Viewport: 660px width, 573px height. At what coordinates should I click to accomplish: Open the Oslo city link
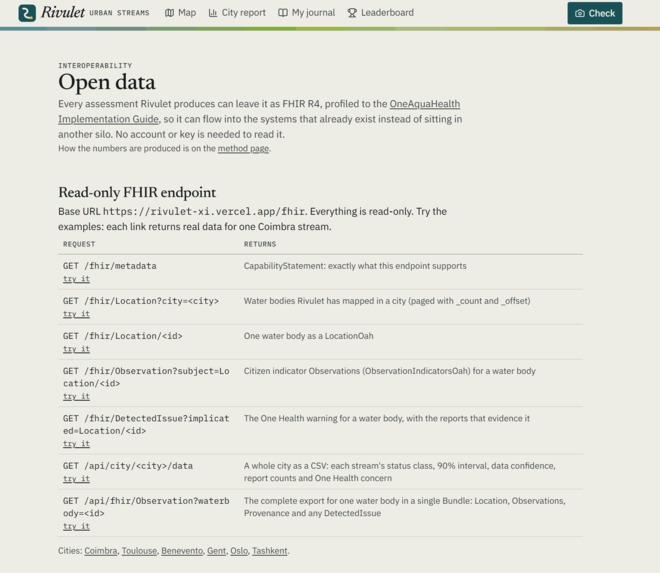click(x=239, y=551)
